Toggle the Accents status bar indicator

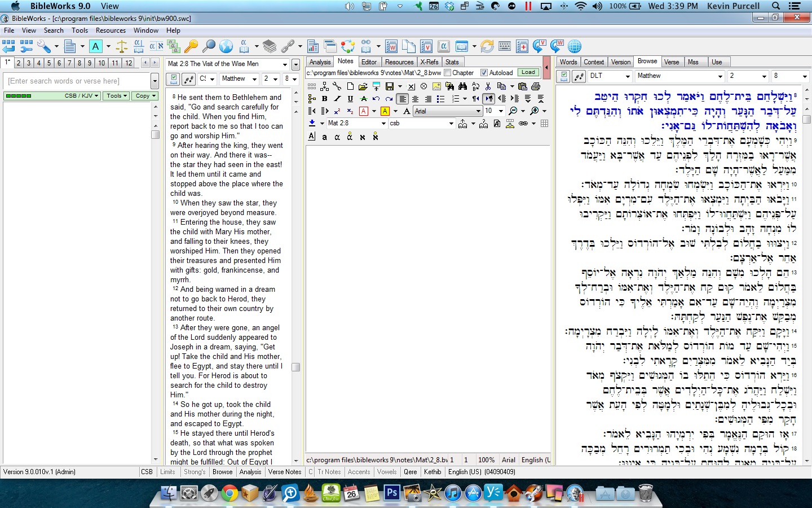click(x=359, y=472)
